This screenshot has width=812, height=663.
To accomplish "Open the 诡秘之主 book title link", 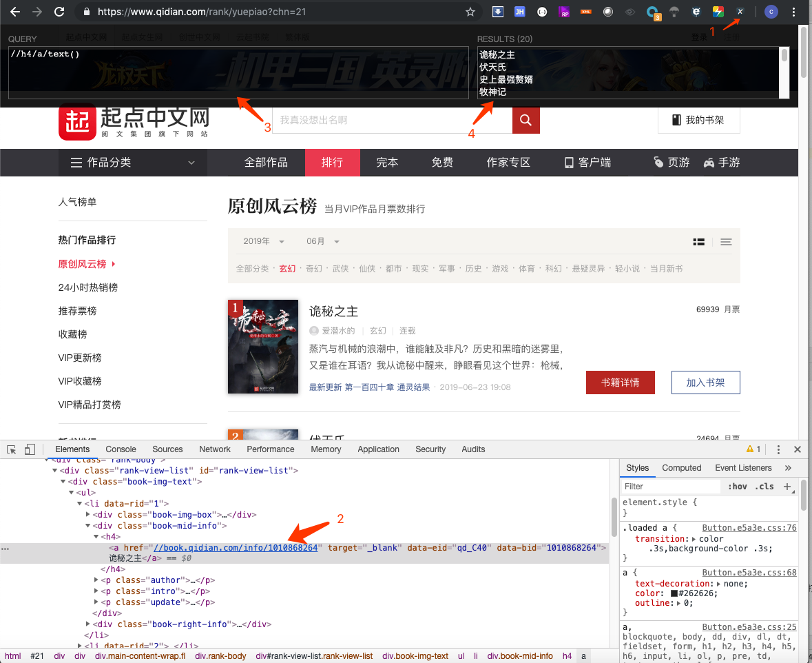I will point(333,311).
